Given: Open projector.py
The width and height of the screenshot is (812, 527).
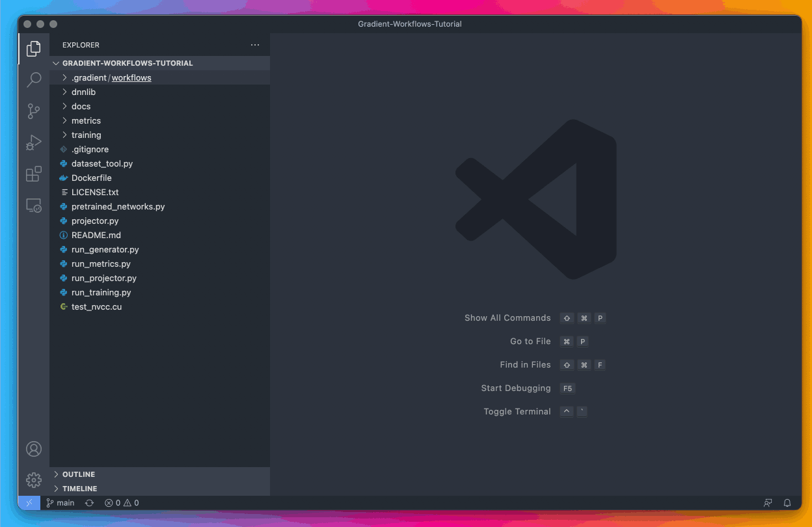Looking at the screenshot, I should tap(159, 221).
